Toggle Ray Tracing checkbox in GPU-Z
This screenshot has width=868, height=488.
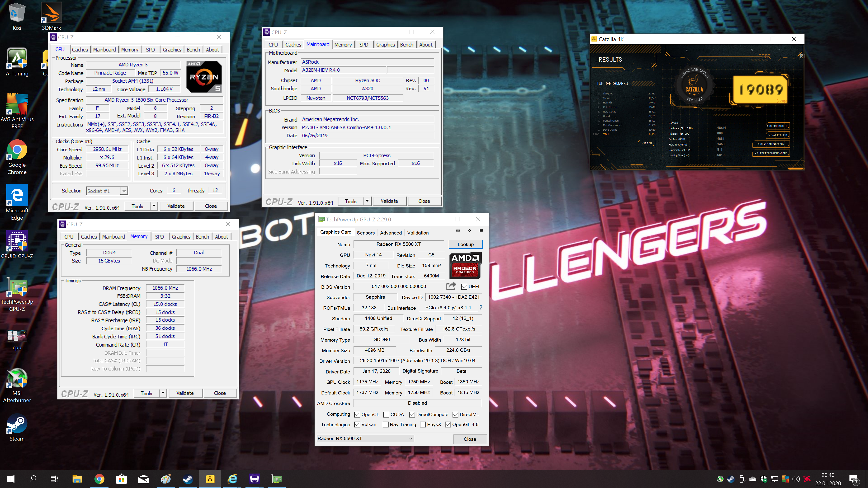[x=386, y=425]
